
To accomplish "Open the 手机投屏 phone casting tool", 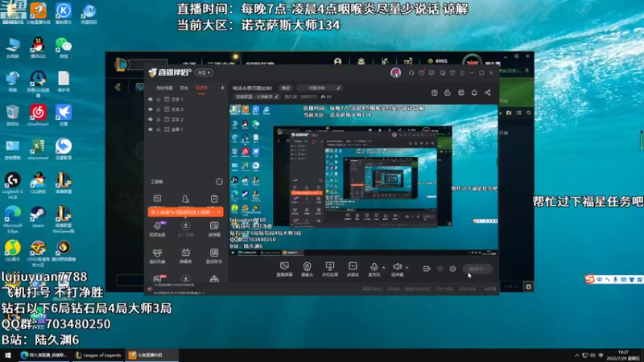I will 330,269.
